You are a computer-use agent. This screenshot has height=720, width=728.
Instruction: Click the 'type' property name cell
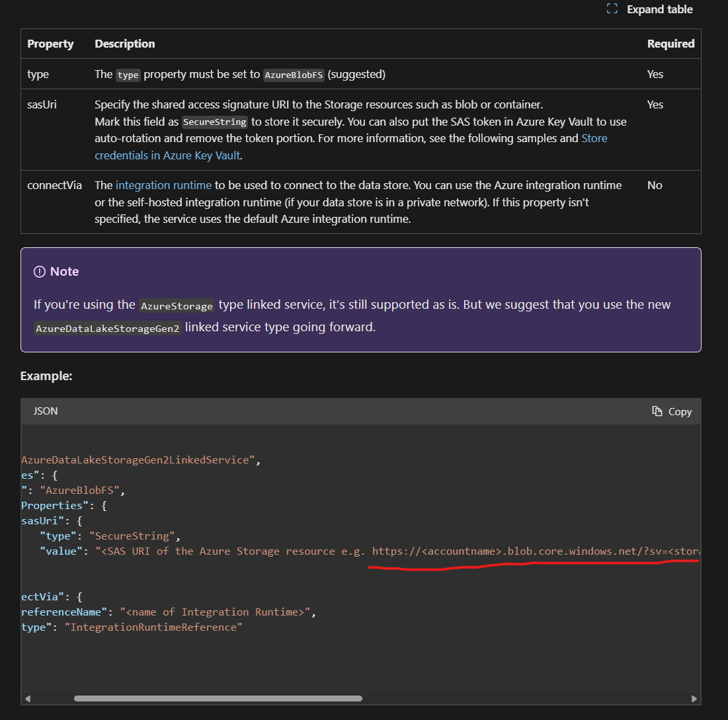[38, 74]
